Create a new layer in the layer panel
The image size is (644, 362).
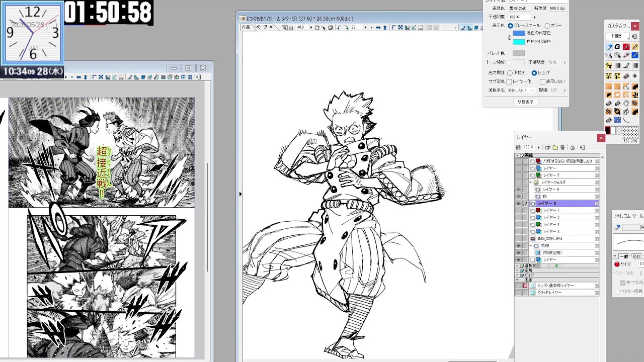547,147
